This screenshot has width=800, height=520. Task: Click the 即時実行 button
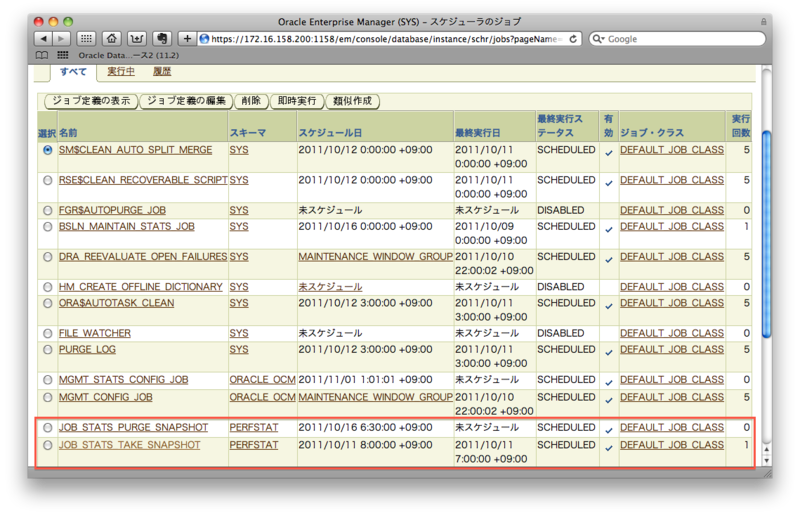[297, 101]
